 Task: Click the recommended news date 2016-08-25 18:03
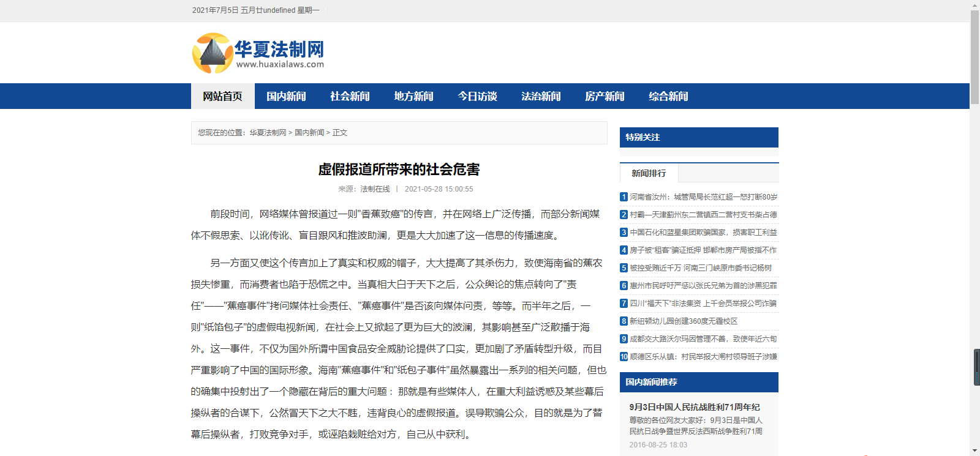(658, 445)
